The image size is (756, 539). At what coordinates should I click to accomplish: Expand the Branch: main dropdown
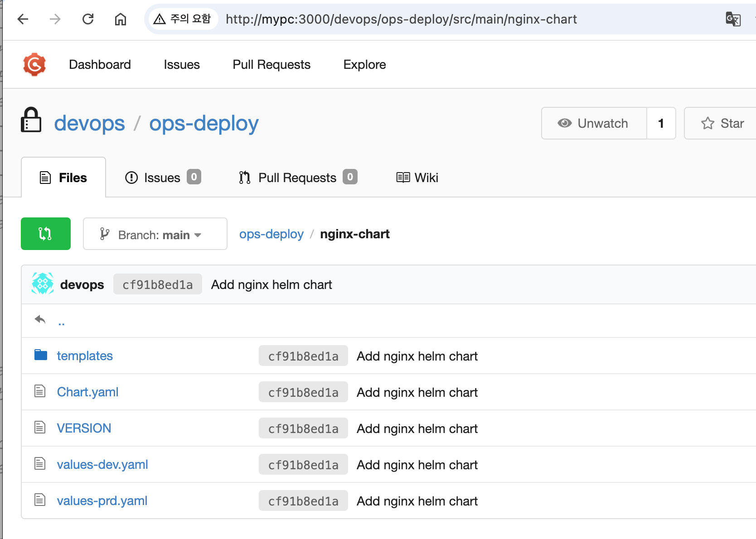[155, 234]
